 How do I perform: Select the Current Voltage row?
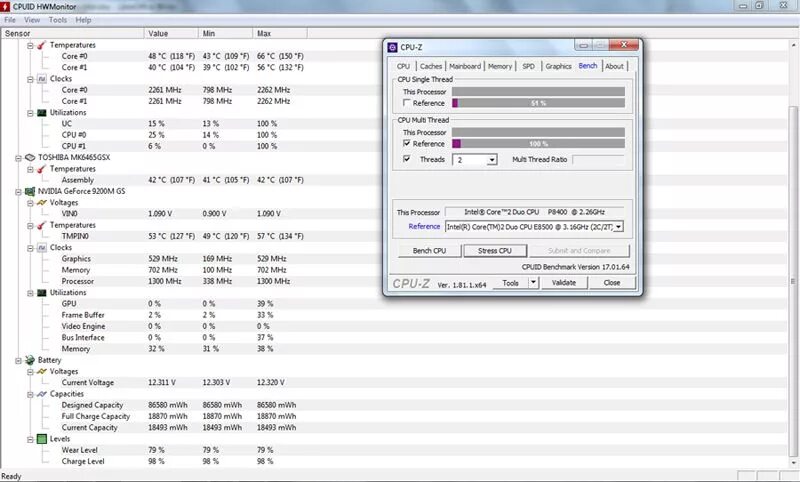click(x=394, y=383)
